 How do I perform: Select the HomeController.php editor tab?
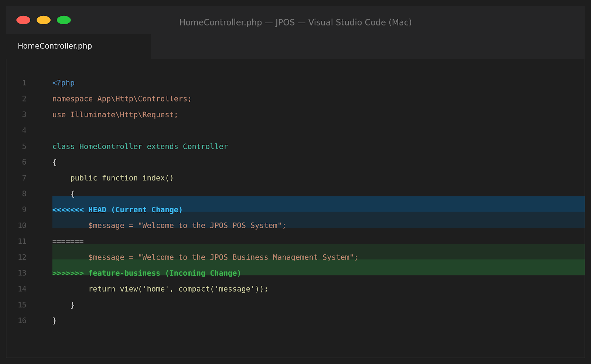[78, 46]
